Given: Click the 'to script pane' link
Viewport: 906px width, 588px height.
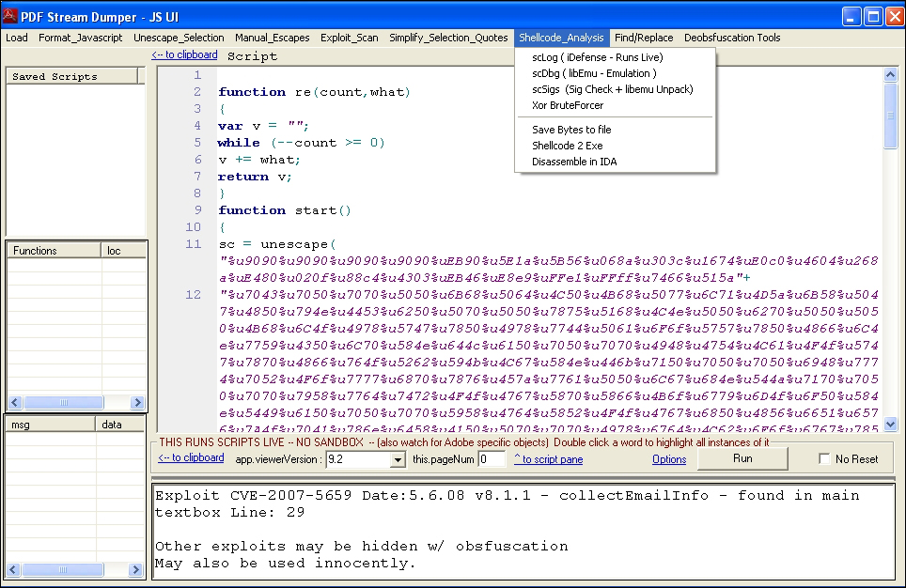Looking at the screenshot, I should [x=548, y=459].
